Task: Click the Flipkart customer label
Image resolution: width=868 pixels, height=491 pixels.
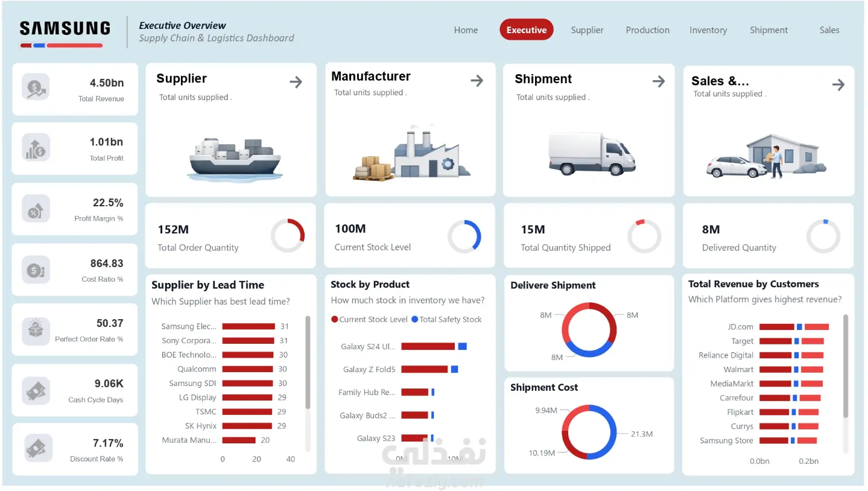Action: pos(740,413)
